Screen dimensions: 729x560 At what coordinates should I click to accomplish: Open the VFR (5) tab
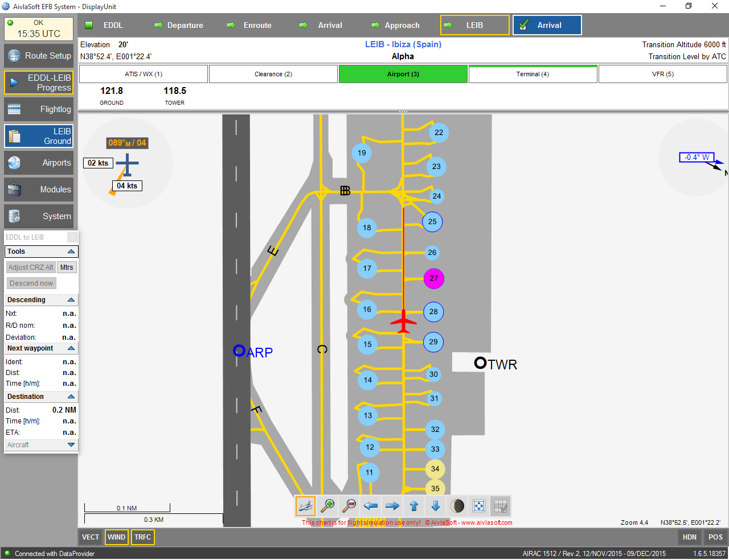[x=663, y=74]
